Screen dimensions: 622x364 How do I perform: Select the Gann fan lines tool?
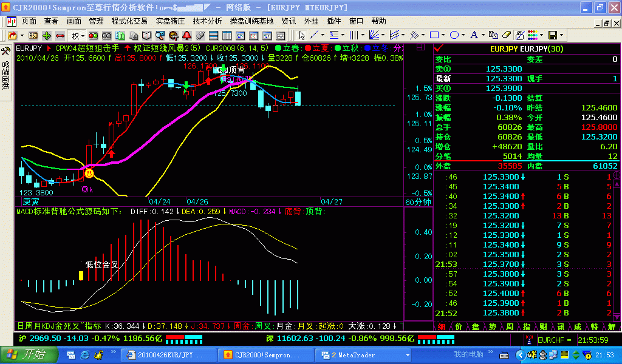point(374,35)
